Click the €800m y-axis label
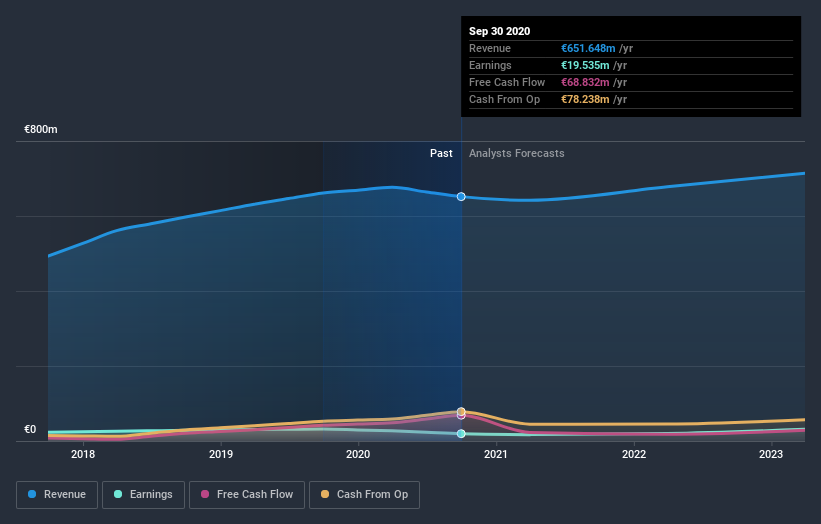This screenshot has height=524, width=821. (41, 129)
